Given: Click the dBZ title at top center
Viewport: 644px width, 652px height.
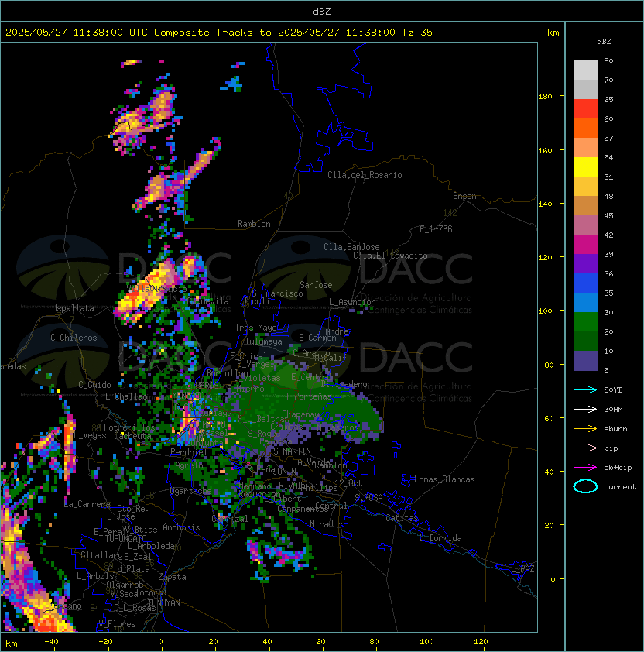Looking at the screenshot, I should [x=322, y=11].
